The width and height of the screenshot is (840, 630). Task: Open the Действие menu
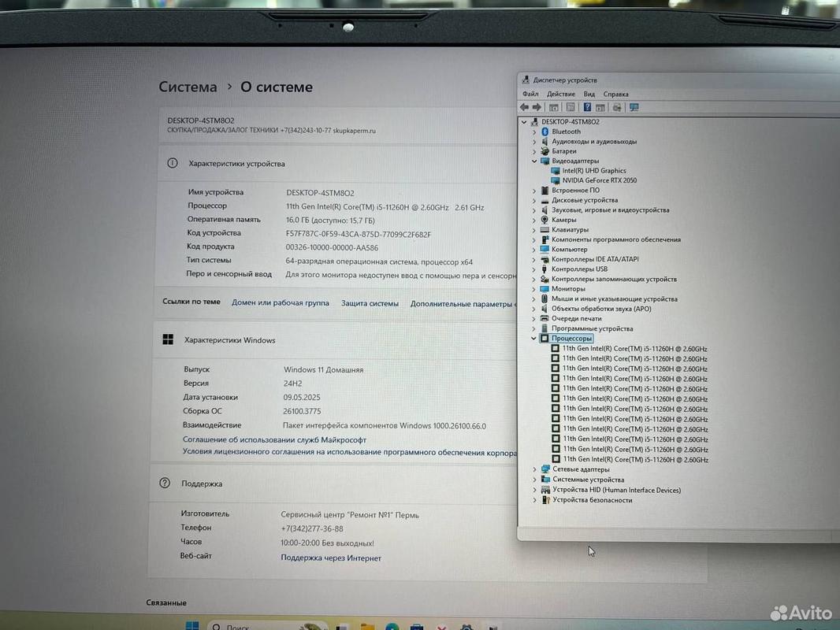[x=561, y=94]
